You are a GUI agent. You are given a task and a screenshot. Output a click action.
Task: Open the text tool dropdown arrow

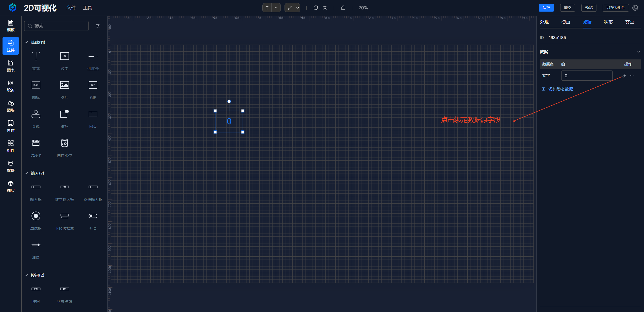tap(276, 8)
